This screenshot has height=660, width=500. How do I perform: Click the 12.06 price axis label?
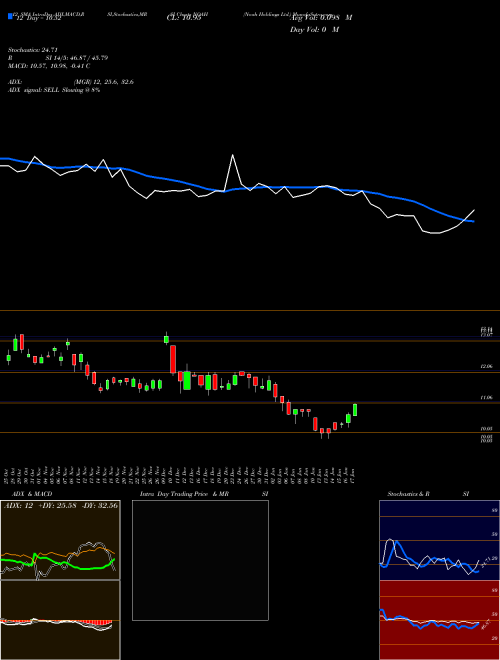pyautogui.click(x=486, y=367)
